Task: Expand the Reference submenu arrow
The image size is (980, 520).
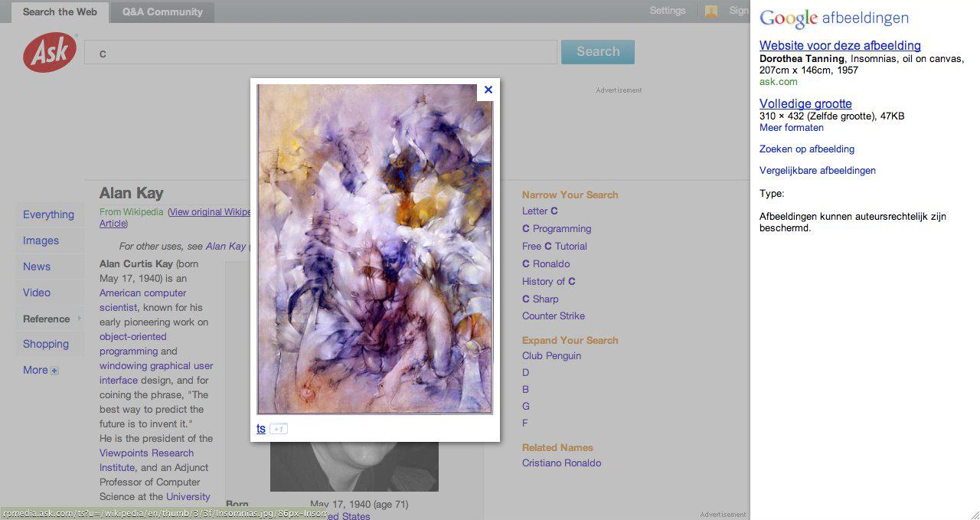Action: (x=79, y=318)
